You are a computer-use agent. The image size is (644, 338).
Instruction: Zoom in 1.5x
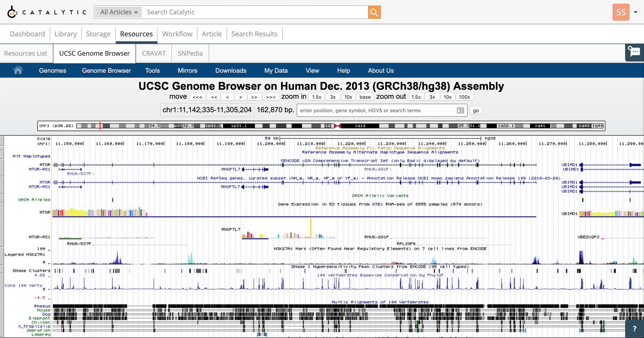coord(317,97)
